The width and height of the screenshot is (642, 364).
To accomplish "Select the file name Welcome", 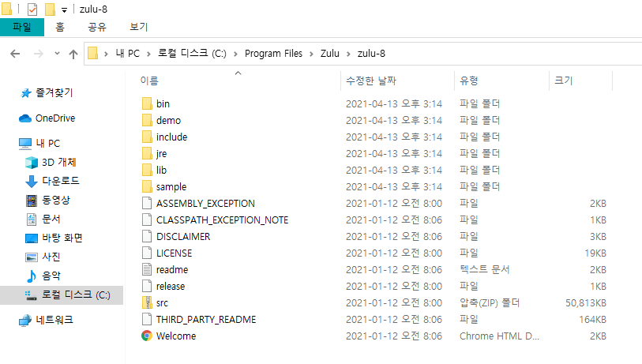I will click(176, 336).
